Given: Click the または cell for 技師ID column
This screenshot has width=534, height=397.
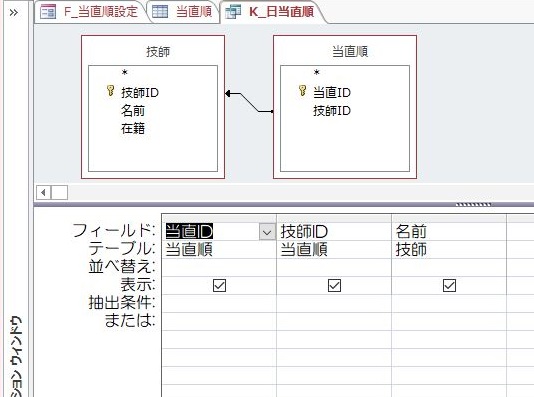Looking at the screenshot, I should click(x=334, y=321).
